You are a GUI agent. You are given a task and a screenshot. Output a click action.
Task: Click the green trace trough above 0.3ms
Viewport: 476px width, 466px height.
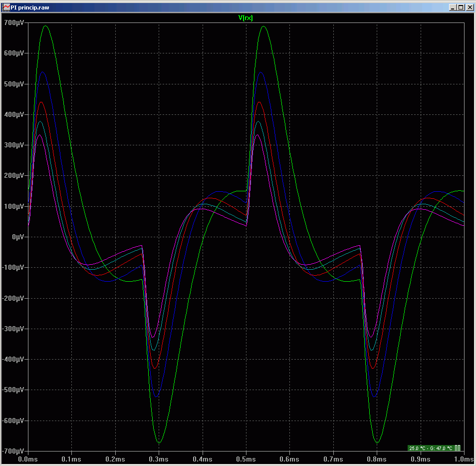pyautogui.click(x=159, y=443)
